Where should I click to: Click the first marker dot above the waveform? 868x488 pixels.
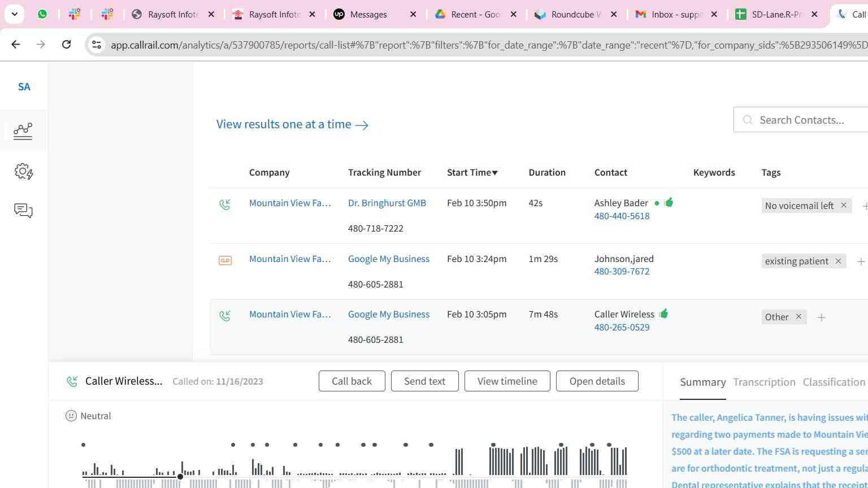click(x=83, y=445)
